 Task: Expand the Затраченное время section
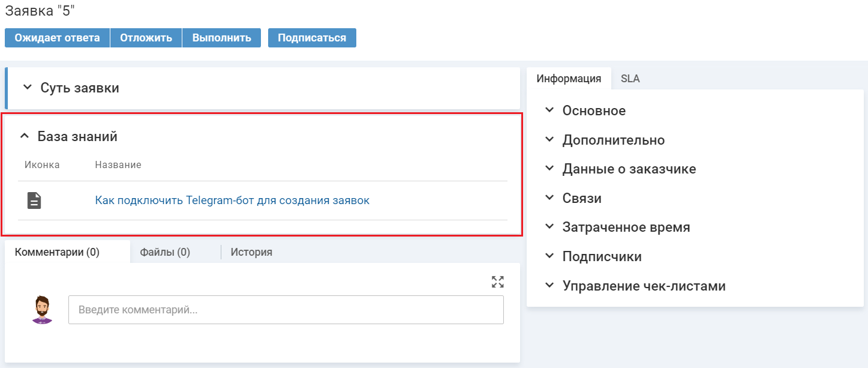coord(549,227)
